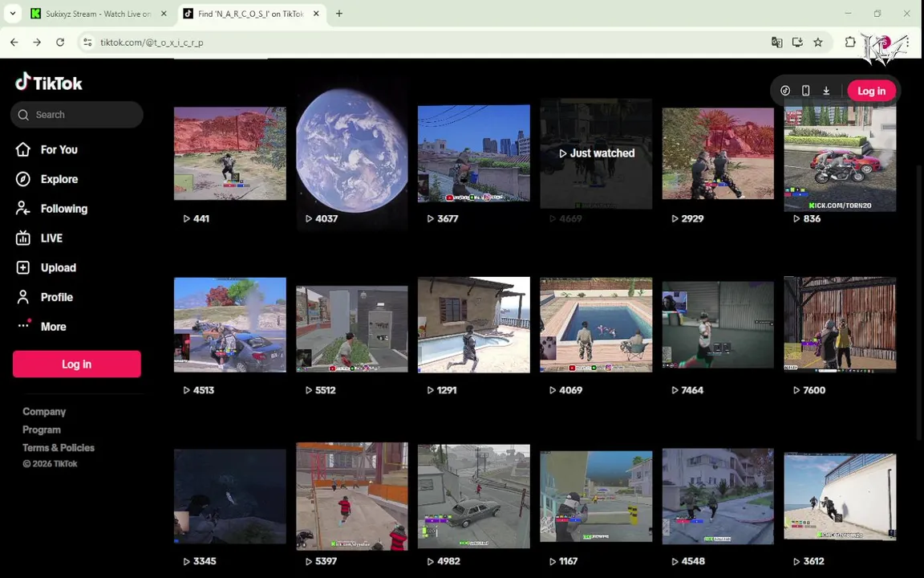The height and width of the screenshot is (578, 924).
Task: Click the download desktop app icon
Action: (826, 91)
